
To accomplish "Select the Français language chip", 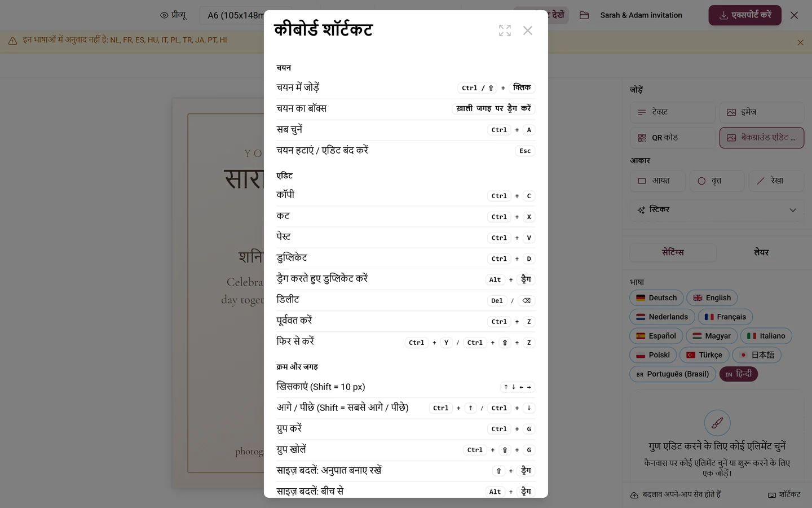I will [725, 317].
